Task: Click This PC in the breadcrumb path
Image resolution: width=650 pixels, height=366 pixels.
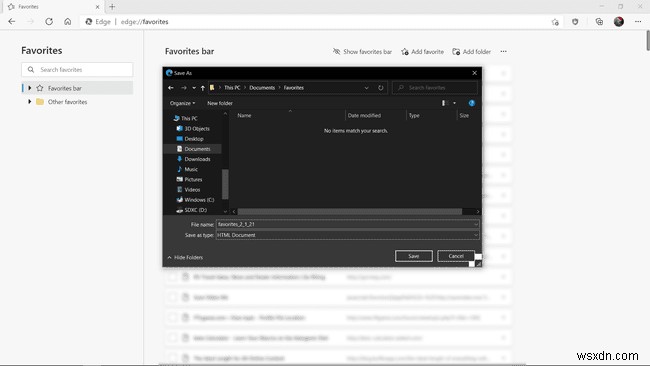Action: 232,87
